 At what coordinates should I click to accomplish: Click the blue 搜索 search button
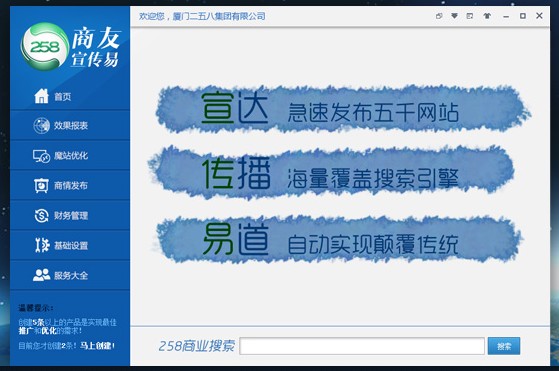(504, 346)
